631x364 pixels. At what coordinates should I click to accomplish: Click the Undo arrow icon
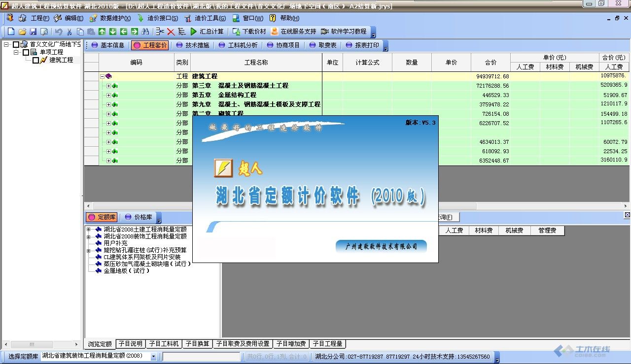(59, 32)
